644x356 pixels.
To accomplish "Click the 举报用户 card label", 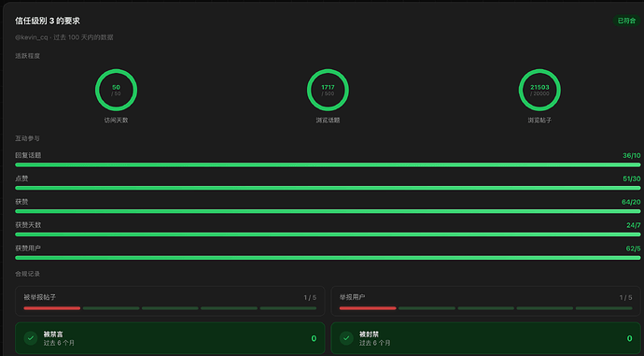I will [x=353, y=297].
